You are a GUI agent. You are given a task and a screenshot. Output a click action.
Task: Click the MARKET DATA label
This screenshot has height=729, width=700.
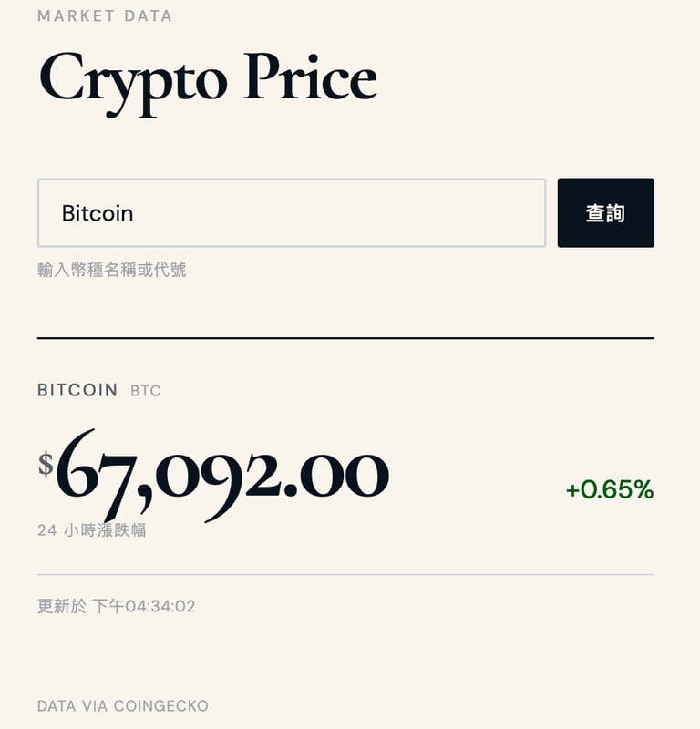pyautogui.click(x=105, y=16)
